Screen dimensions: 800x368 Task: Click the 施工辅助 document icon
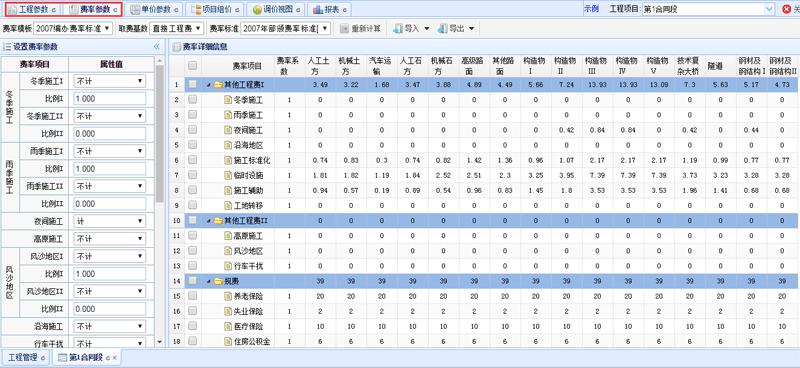(x=228, y=190)
